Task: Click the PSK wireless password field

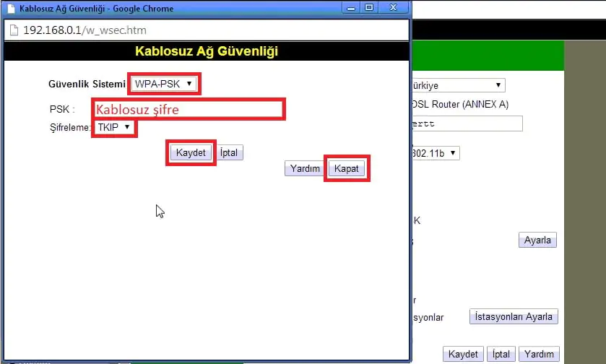Action: [189, 109]
